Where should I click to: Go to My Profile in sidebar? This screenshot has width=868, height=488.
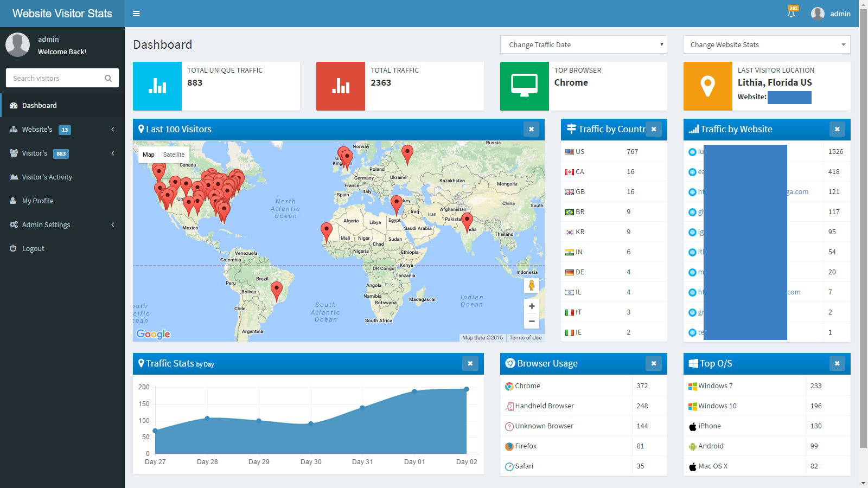coord(37,201)
